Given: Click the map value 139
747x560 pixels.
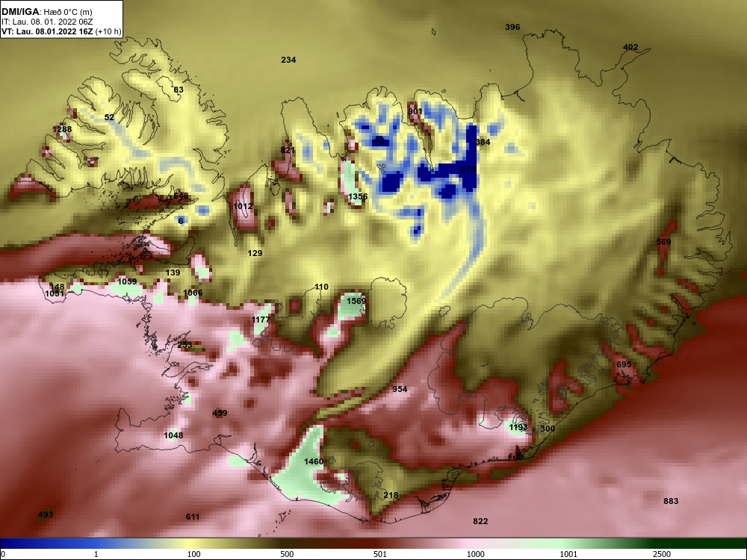Looking at the screenshot, I should [x=173, y=273].
